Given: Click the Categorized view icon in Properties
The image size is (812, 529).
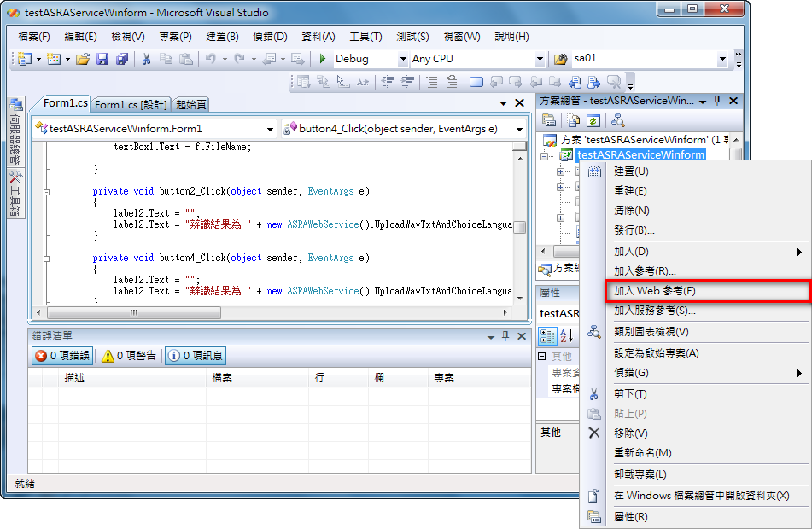Looking at the screenshot, I should [549, 335].
